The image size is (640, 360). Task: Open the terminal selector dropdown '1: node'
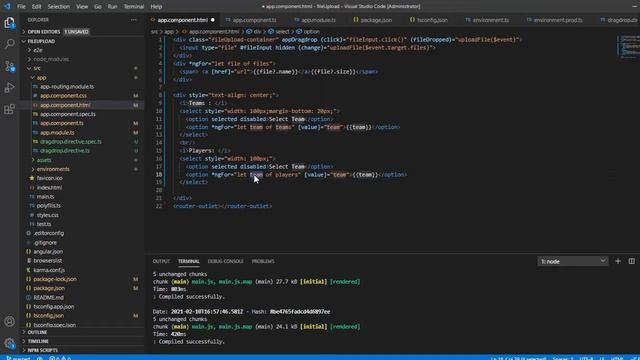click(573, 261)
